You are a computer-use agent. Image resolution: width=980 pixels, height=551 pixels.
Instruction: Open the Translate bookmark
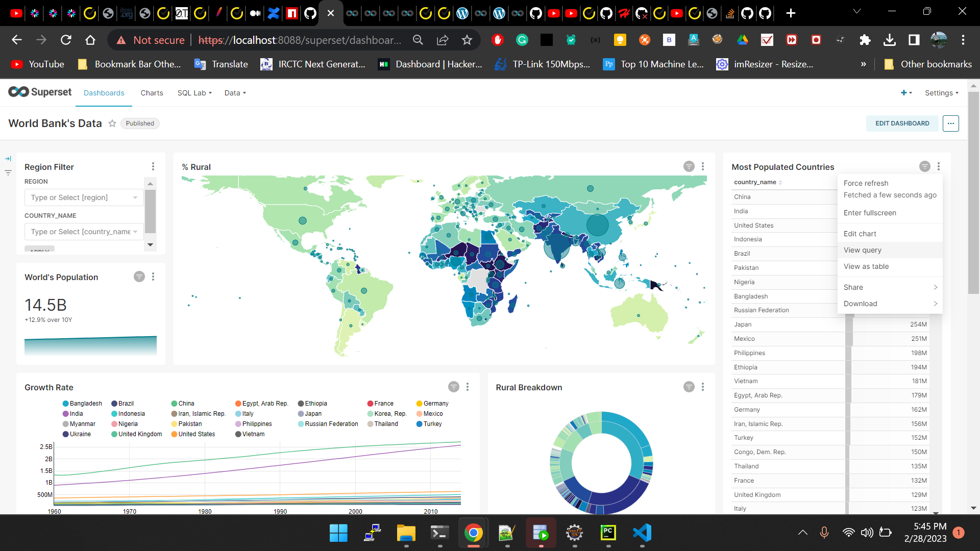coord(221,64)
